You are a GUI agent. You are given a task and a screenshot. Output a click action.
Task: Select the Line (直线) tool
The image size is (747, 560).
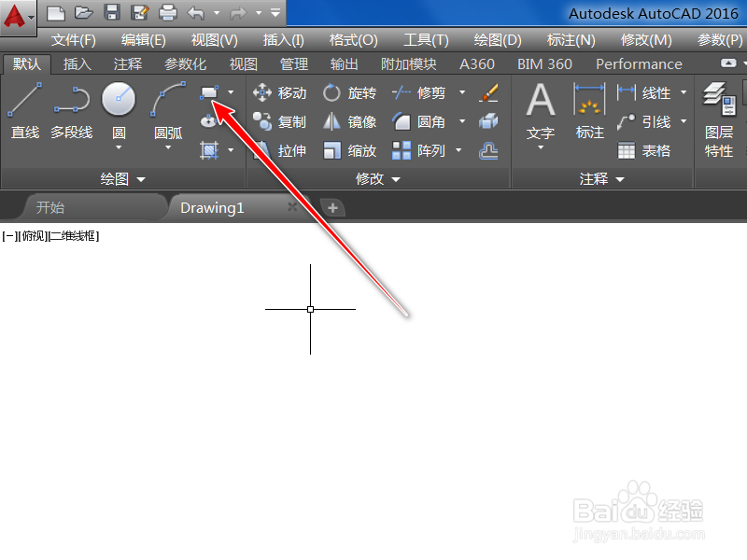point(25,112)
